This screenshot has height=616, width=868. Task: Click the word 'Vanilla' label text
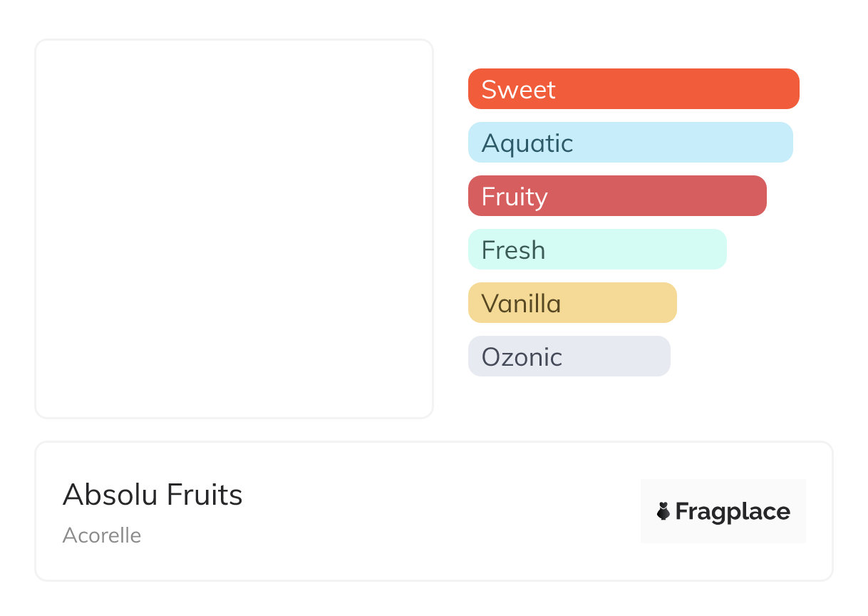[521, 304]
